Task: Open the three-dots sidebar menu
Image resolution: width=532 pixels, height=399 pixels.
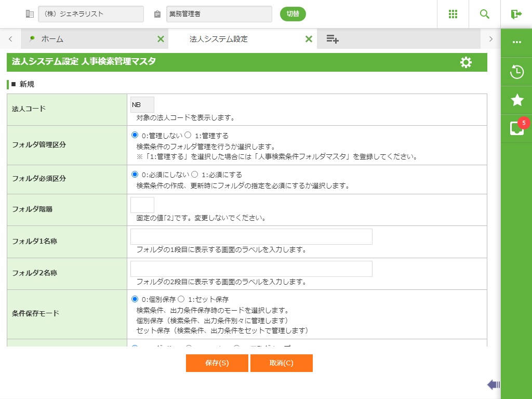Action: [516, 42]
